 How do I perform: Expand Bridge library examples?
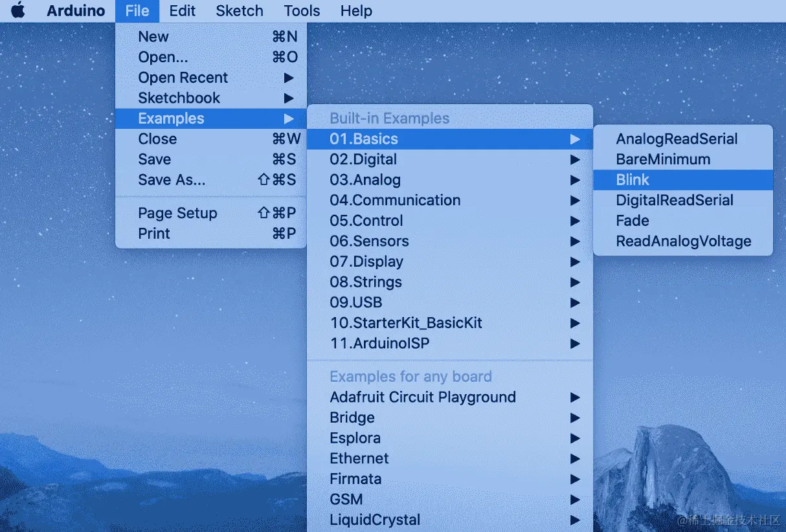[x=450, y=417]
